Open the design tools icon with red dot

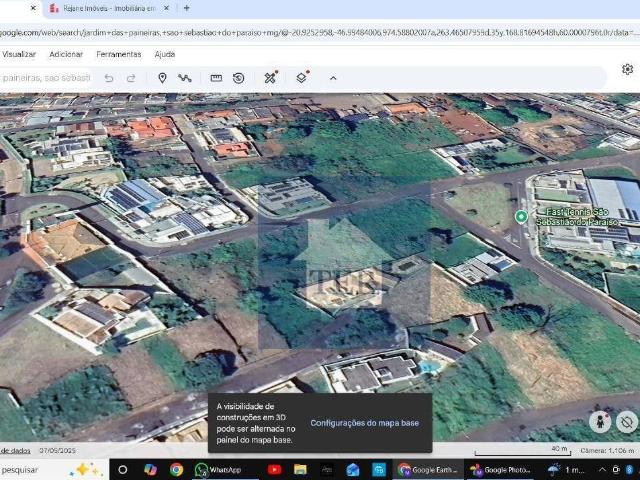point(271,77)
